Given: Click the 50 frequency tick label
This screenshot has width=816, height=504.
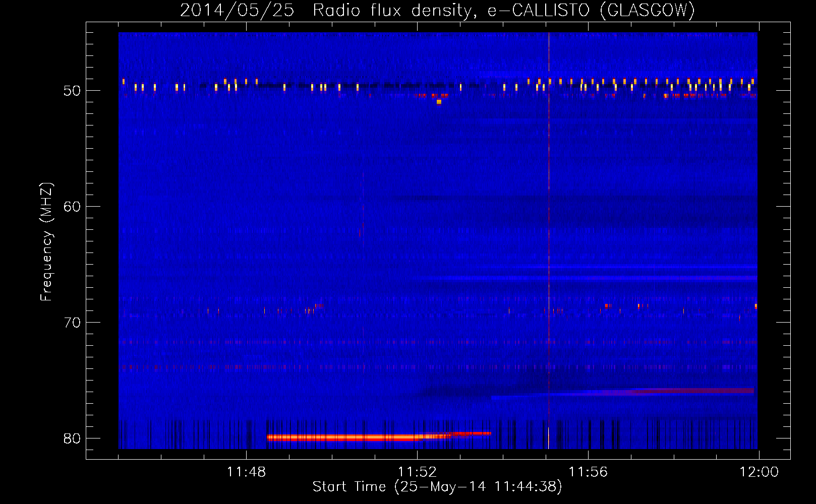Looking at the screenshot, I should (72, 91).
